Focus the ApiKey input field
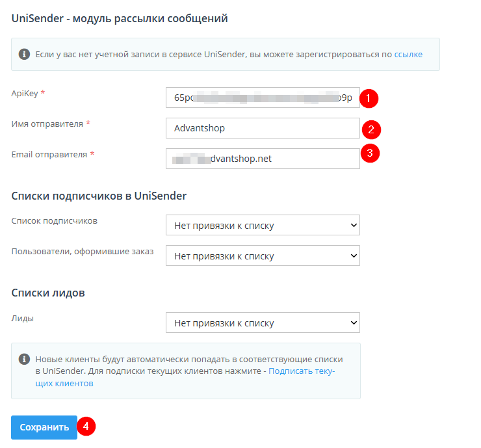The image size is (481, 448). tap(263, 98)
